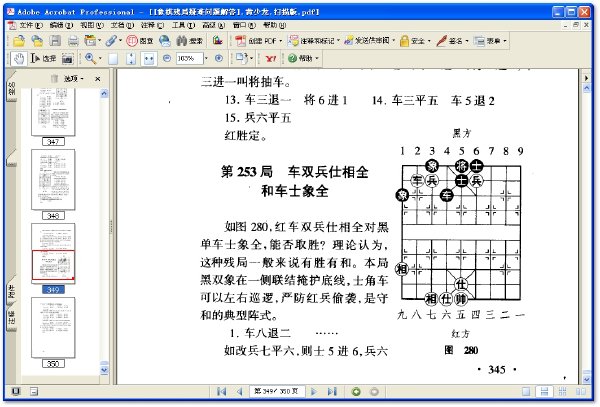The width and height of the screenshot is (600, 407).
Task: Open the 编辑(E) menu
Action: 61,25
